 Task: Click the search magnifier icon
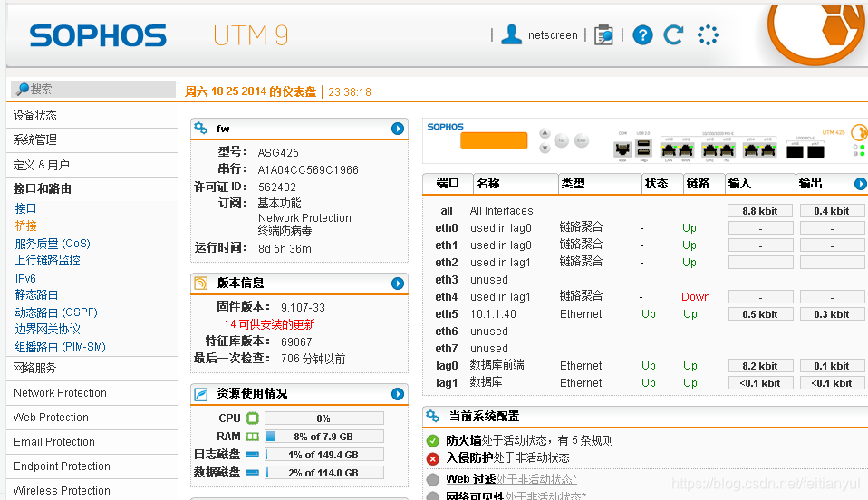click(23, 89)
